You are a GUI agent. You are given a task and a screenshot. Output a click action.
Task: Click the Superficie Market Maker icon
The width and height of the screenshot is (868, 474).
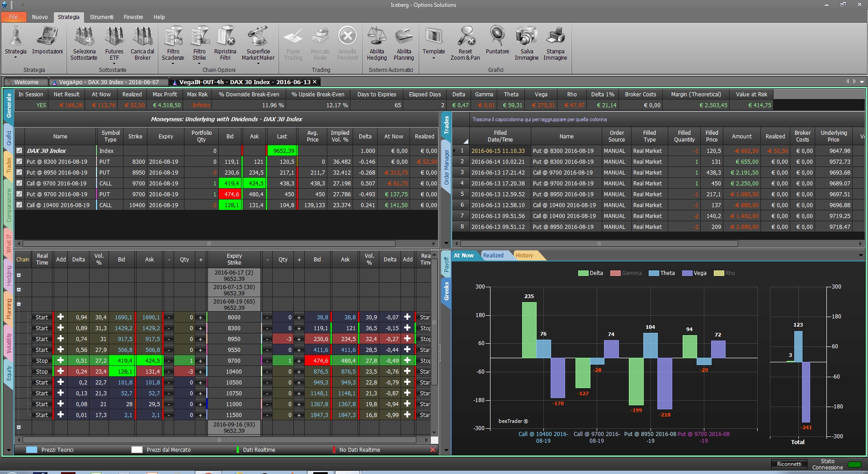[258, 36]
